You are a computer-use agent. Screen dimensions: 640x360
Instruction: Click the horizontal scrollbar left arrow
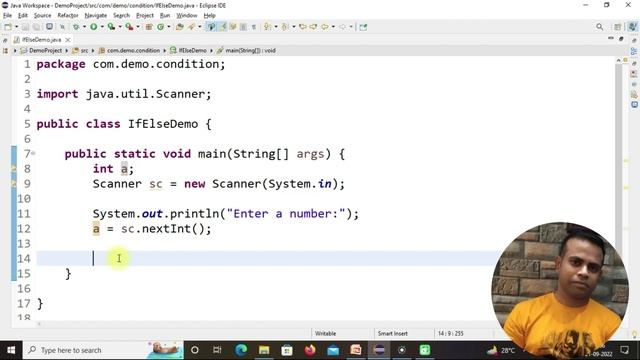click(39, 324)
